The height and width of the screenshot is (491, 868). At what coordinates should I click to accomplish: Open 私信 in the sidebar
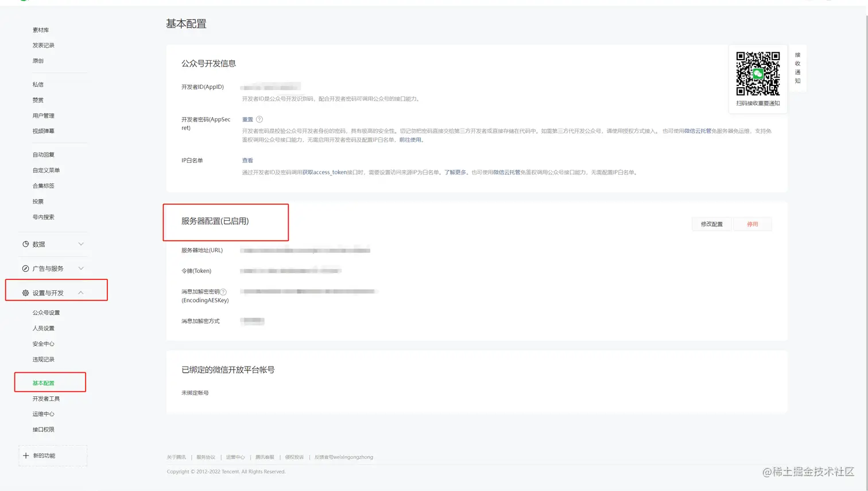[38, 84]
